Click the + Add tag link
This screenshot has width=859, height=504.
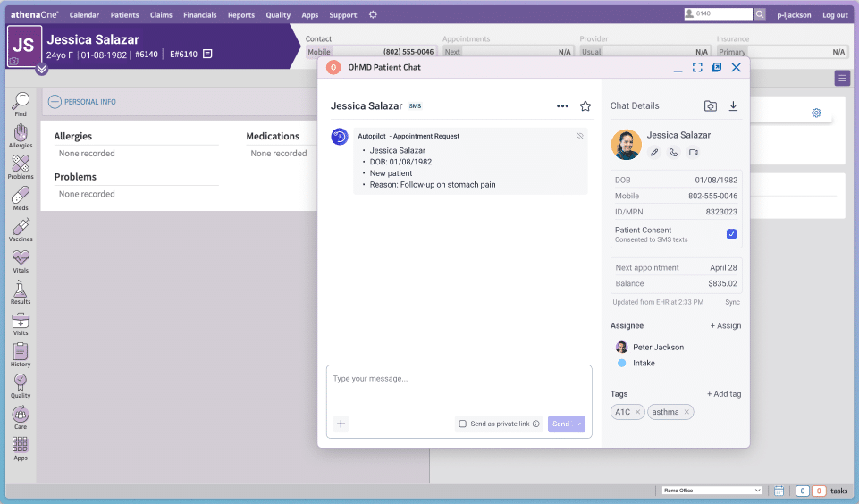(724, 394)
